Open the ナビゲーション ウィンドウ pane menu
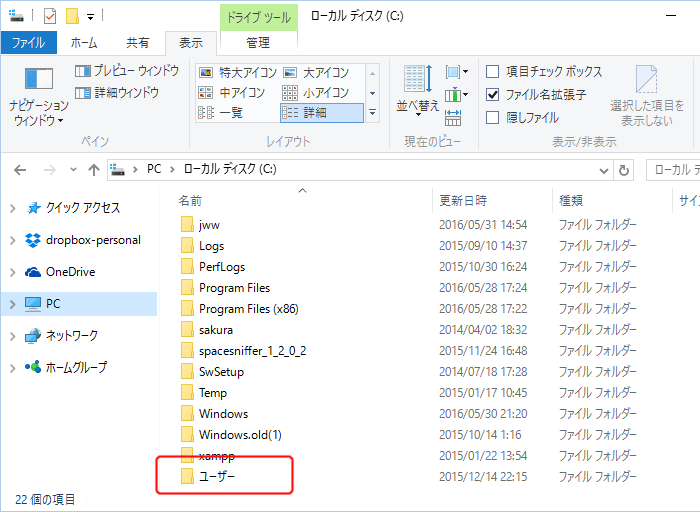This screenshot has width=700, height=512. click(39, 97)
